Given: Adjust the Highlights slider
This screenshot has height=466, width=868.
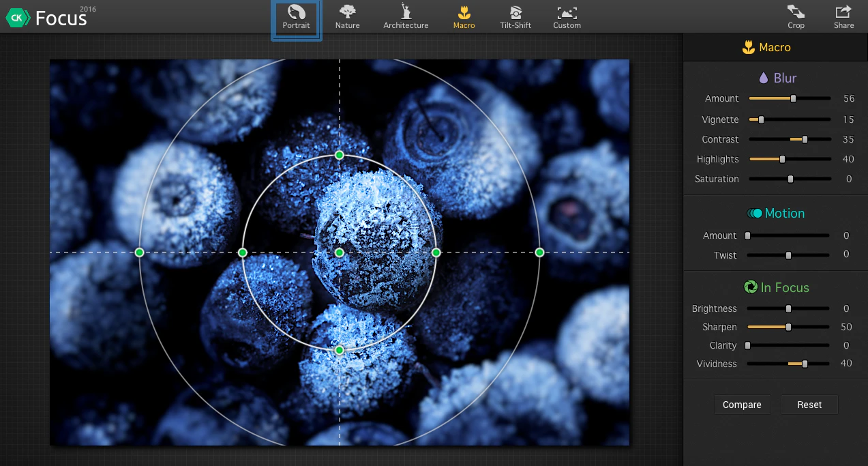Looking at the screenshot, I should pyautogui.click(x=790, y=159).
